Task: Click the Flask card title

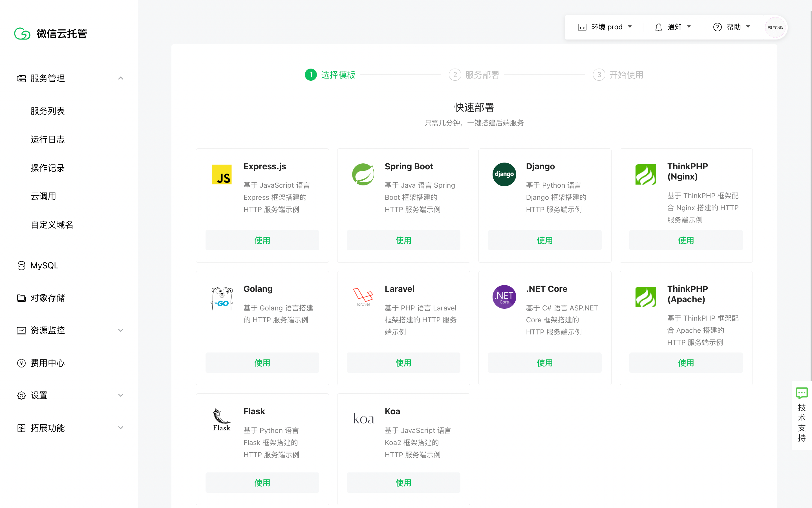Action: pos(254,411)
